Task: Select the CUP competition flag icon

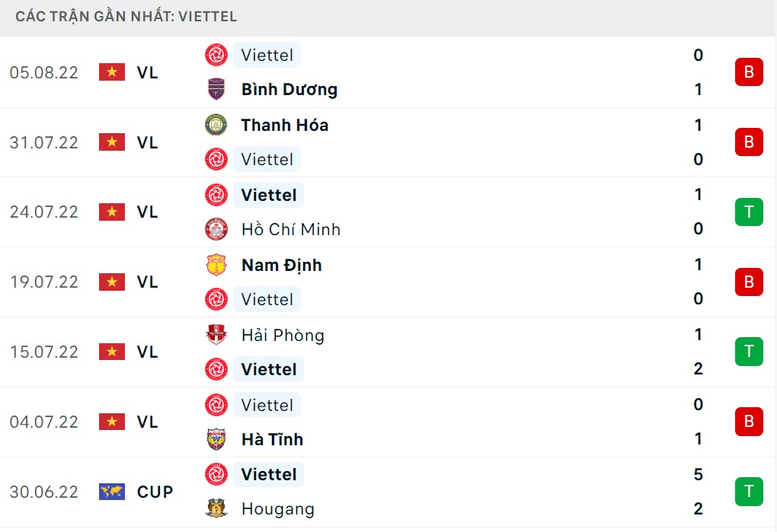Action: [111, 492]
